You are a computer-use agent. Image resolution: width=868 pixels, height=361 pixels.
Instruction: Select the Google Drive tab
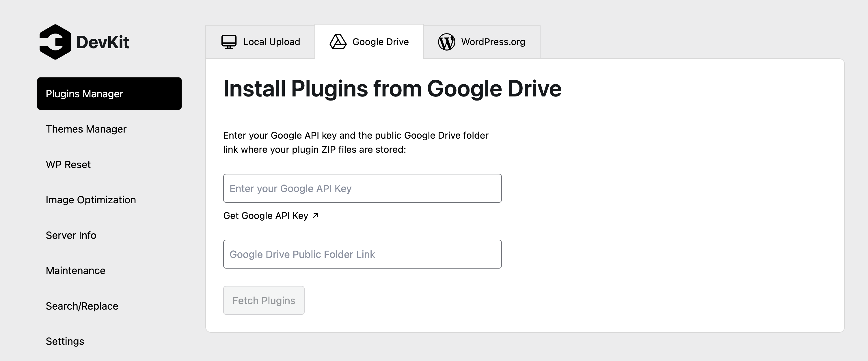[369, 42]
